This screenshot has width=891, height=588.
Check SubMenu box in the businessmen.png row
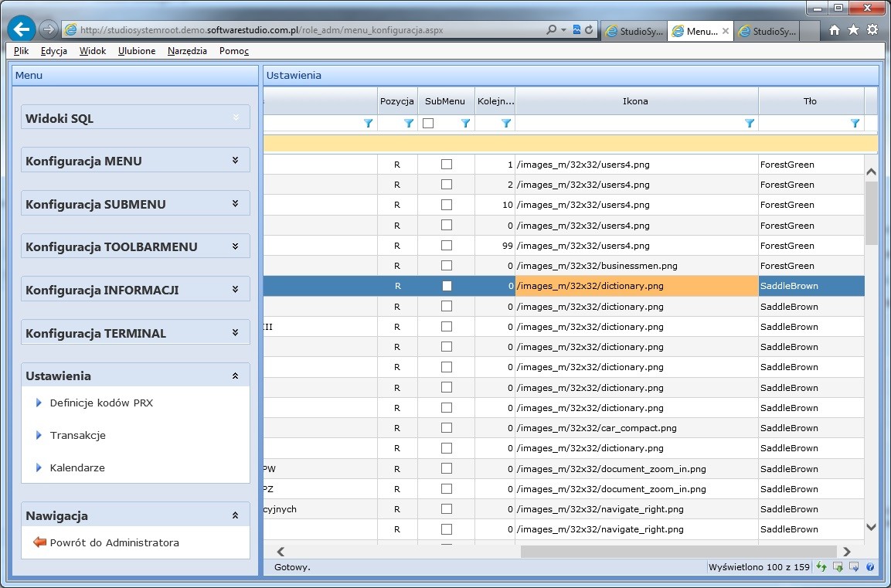pos(447,265)
